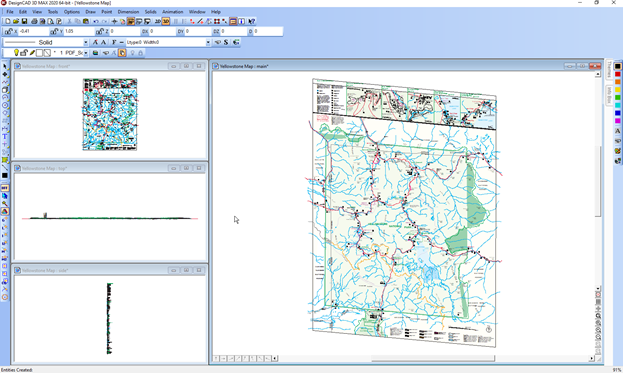Click main view scroll down arrow
The image size is (623, 373).
coord(598,288)
